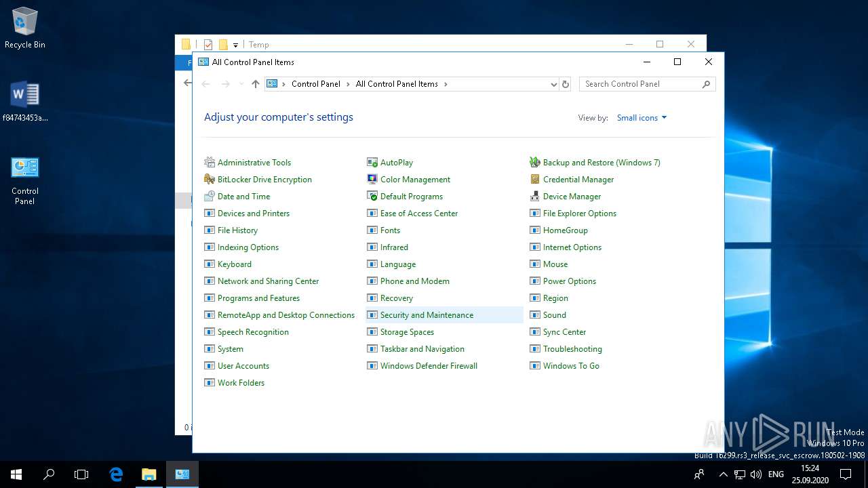868x488 pixels.
Task: Click the ENG language indicator
Action: tap(776, 474)
